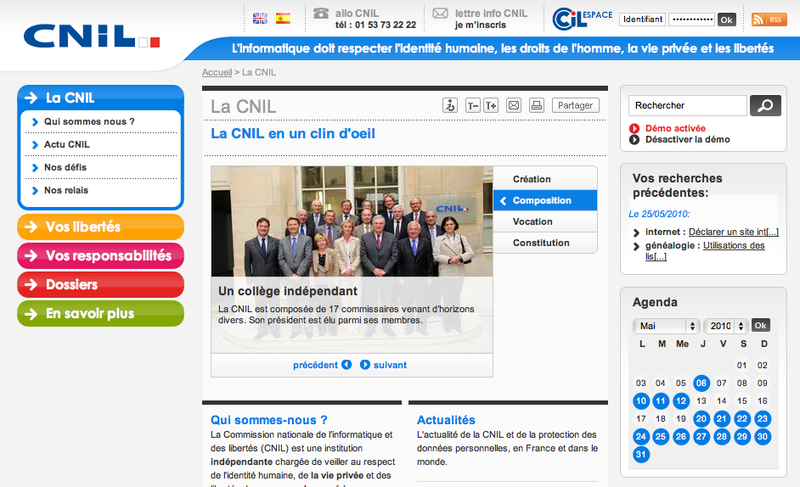Select agenda date 11
Viewport: 800px width, 487px height.
click(661, 401)
